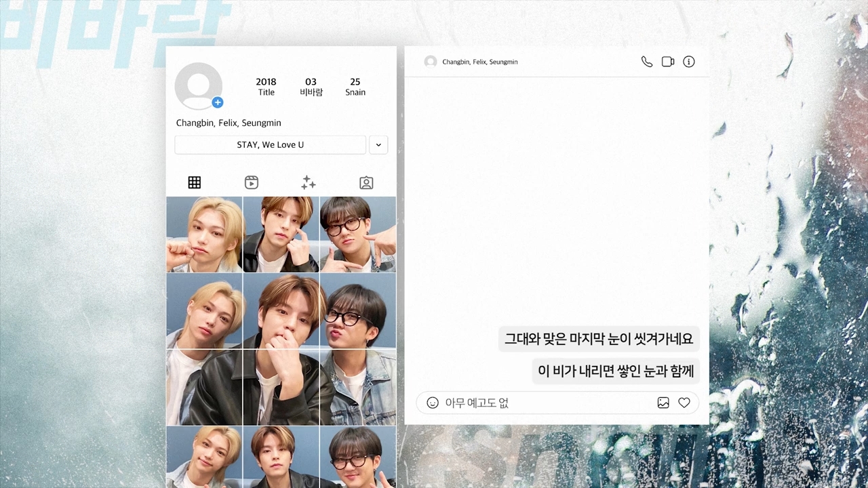Switch to the Reels tab

click(252, 182)
